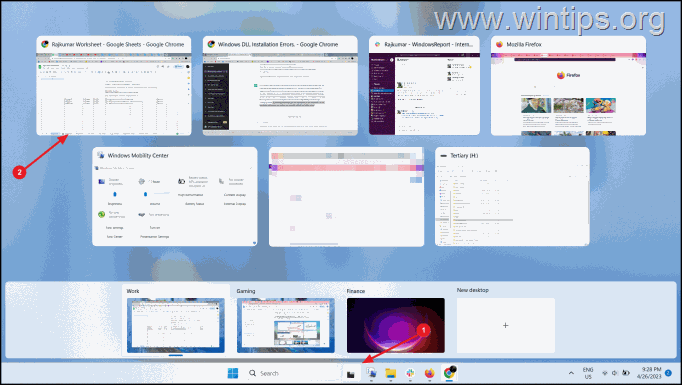
Task: Open Firefox from the taskbar
Action: [x=430, y=373]
